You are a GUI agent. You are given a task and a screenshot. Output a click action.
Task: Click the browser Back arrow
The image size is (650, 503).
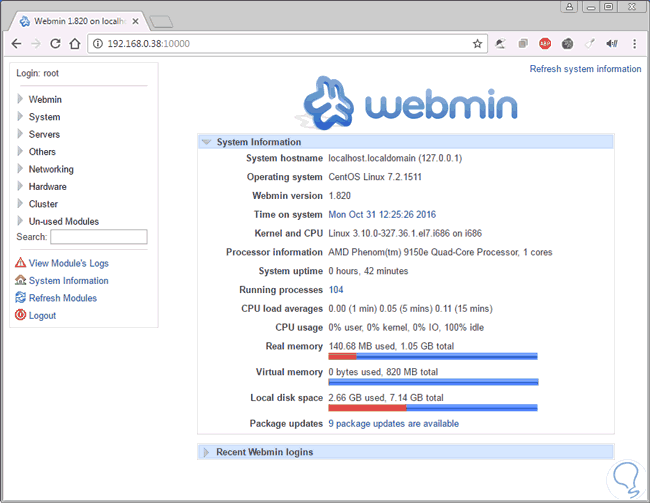(x=16, y=44)
